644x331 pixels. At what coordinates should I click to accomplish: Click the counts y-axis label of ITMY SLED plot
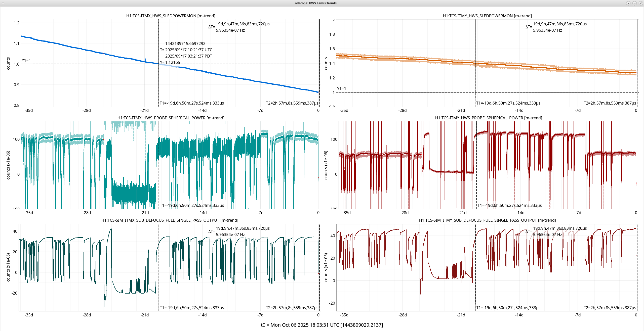point(326,63)
